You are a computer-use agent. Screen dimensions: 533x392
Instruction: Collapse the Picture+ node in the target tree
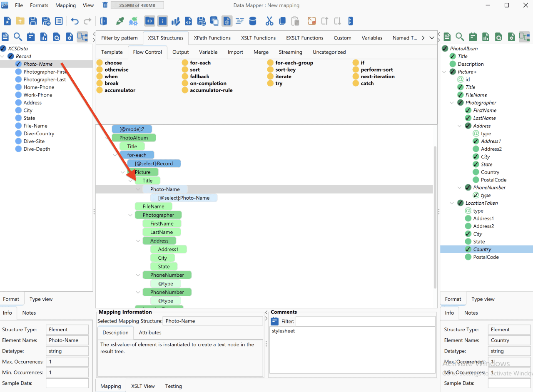(x=445, y=72)
